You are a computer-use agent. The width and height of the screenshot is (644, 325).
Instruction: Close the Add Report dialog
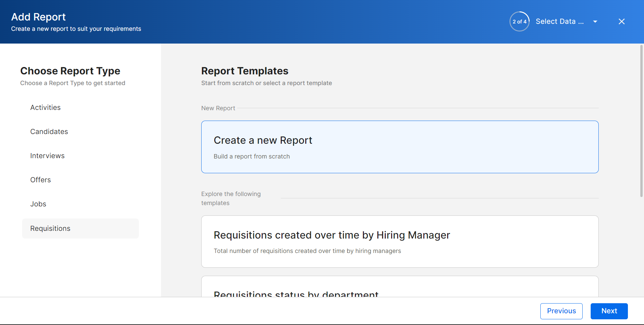point(622,21)
